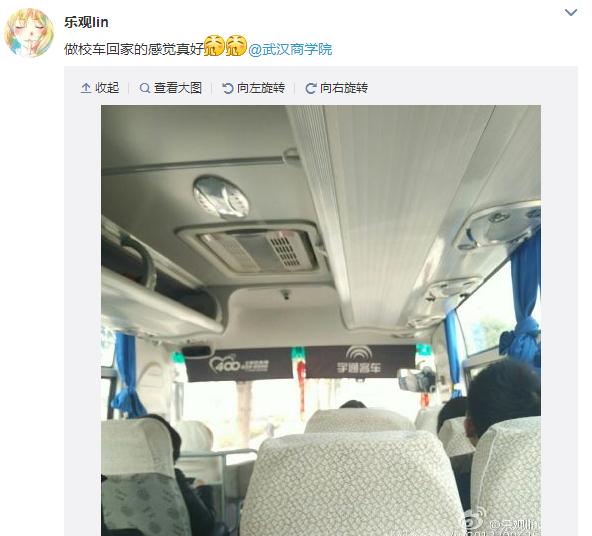Open the @武汉商学院 mention link
The height and width of the screenshot is (536, 592).
point(290,49)
